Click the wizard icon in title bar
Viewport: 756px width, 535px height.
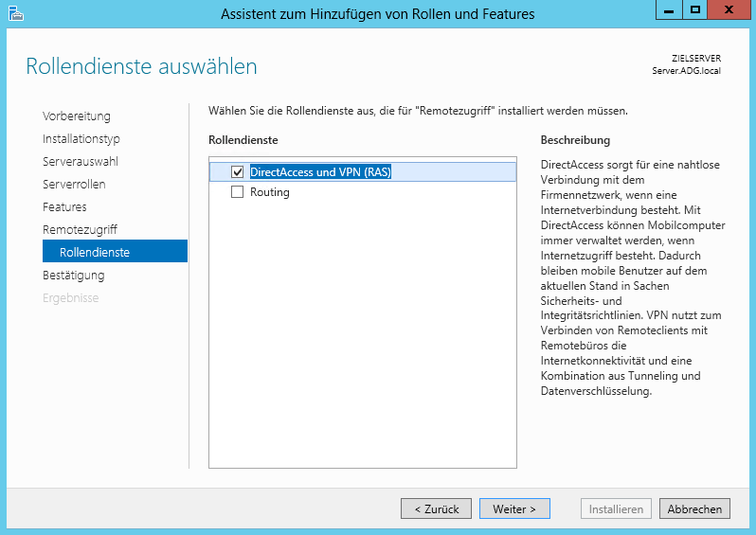click(x=16, y=13)
